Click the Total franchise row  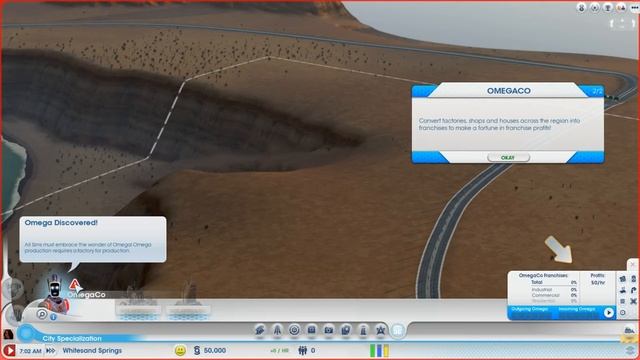coord(554,282)
